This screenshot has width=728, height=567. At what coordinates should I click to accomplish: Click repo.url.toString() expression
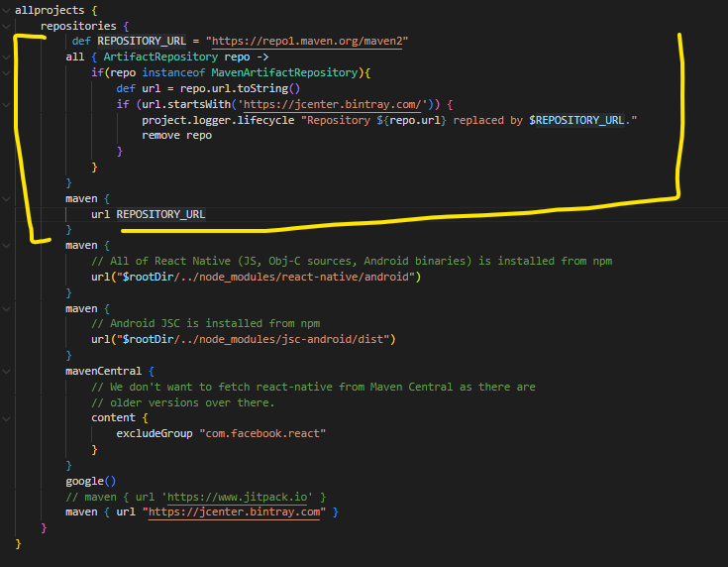[x=240, y=89]
